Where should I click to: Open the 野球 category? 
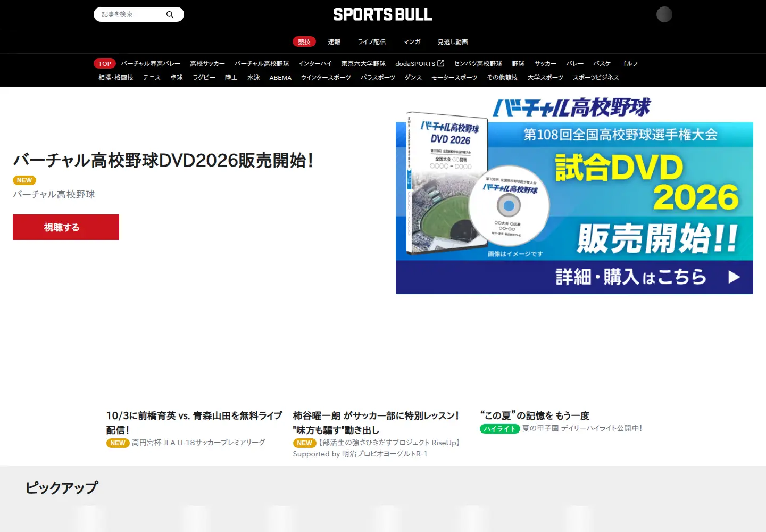pos(518,63)
